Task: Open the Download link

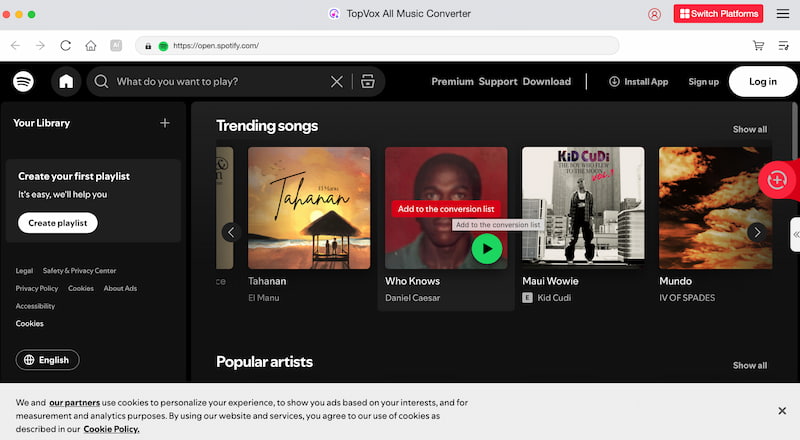Action: (x=546, y=82)
